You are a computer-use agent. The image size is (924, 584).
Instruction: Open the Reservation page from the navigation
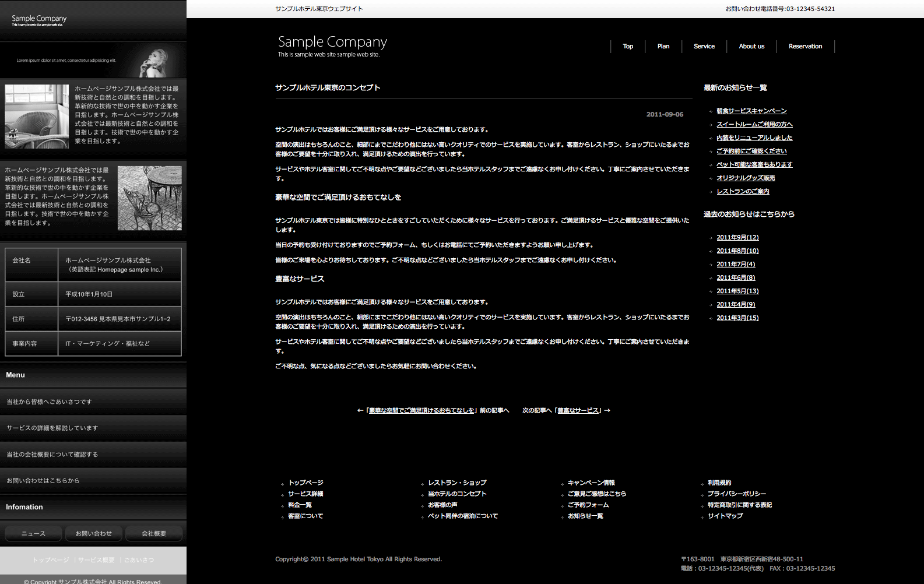click(805, 47)
